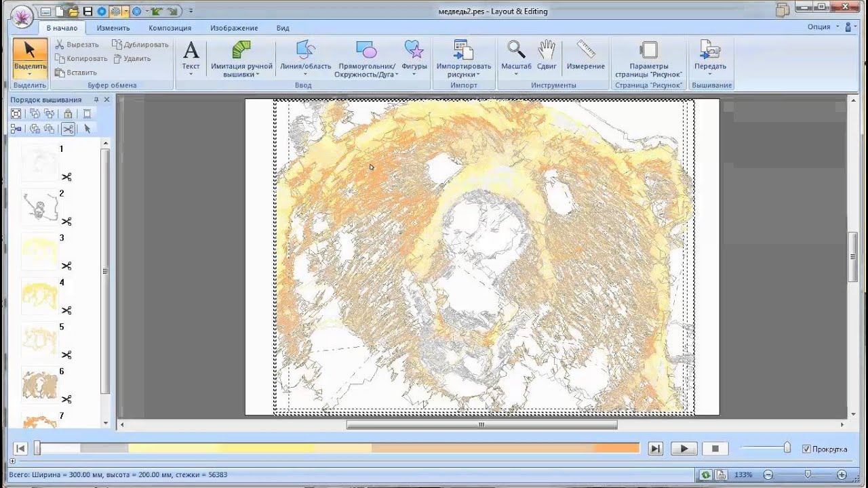Click the lock icon in Sewing Order panel
This screenshot has width=868, height=488.
click(68, 114)
